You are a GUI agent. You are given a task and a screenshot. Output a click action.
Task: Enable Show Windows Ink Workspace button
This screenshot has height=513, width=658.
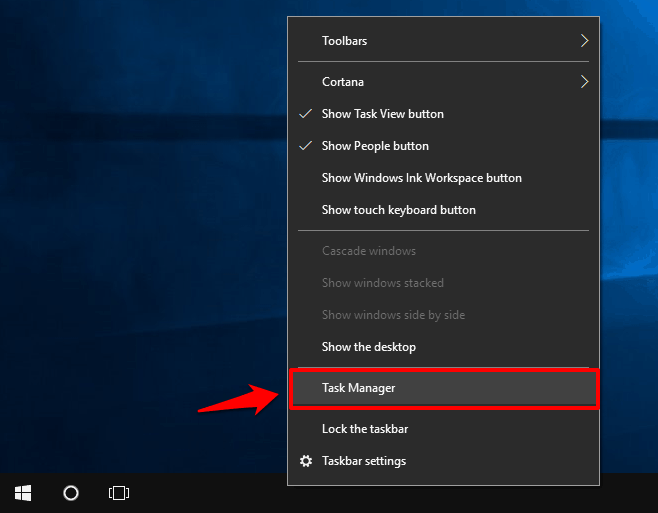421,178
